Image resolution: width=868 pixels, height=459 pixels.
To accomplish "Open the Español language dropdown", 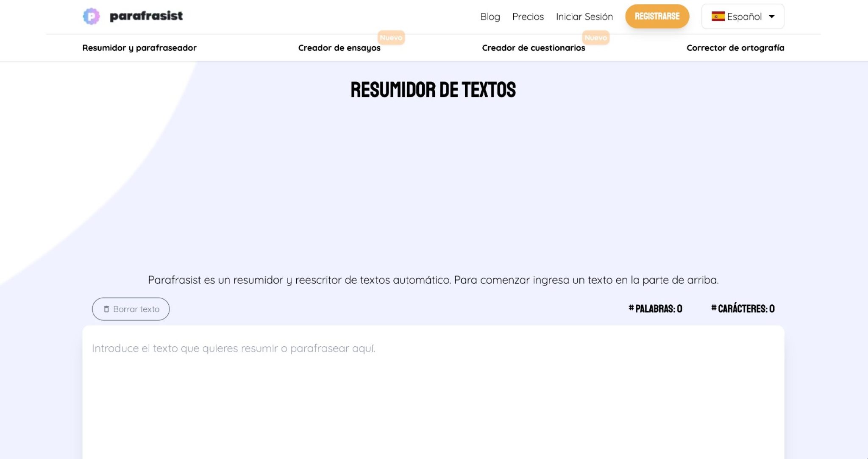I will pyautogui.click(x=743, y=17).
